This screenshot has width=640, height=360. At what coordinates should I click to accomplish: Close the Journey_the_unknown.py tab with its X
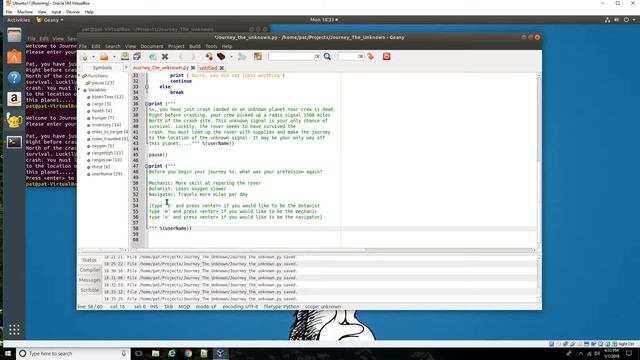[x=193, y=68]
